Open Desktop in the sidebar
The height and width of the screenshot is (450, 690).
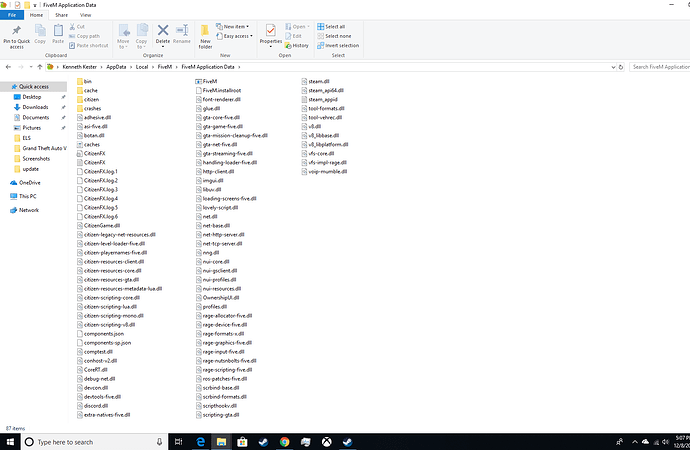(32, 97)
